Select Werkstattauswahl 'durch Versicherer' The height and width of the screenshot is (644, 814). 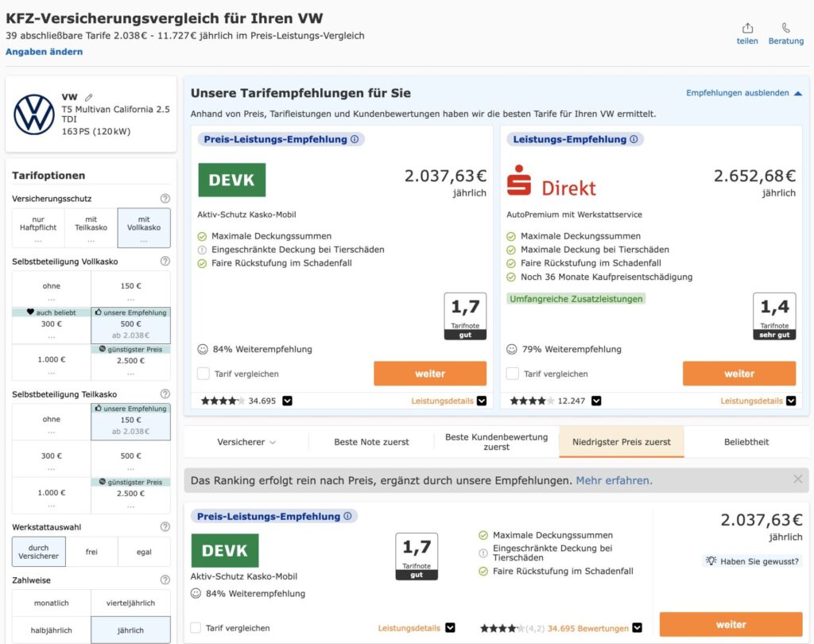[39, 552]
